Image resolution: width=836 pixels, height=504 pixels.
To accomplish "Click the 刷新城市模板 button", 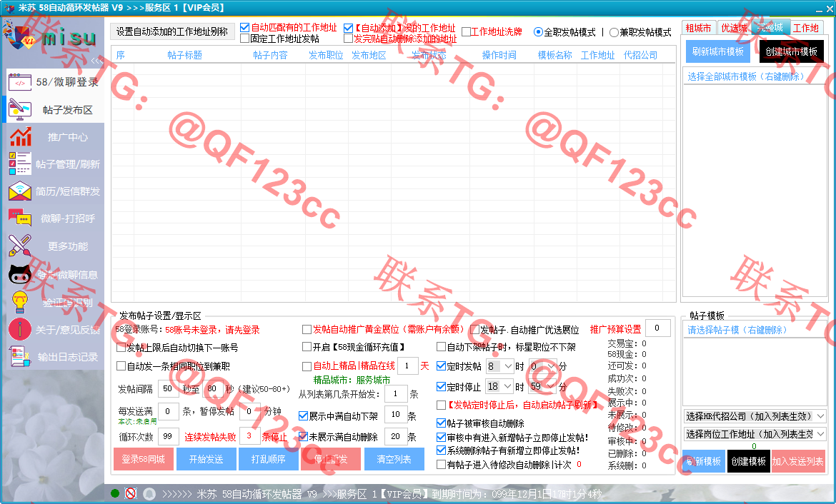I will [717, 51].
